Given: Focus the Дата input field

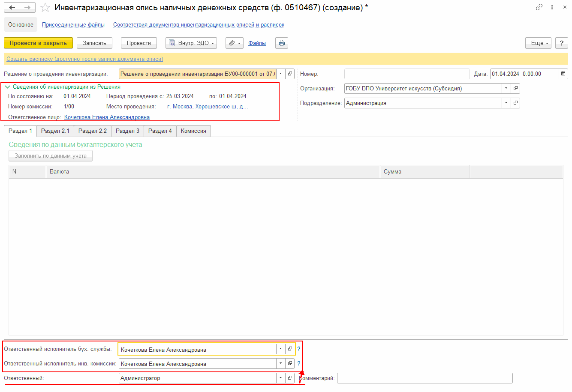Looking at the screenshot, I should click(524, 74).
